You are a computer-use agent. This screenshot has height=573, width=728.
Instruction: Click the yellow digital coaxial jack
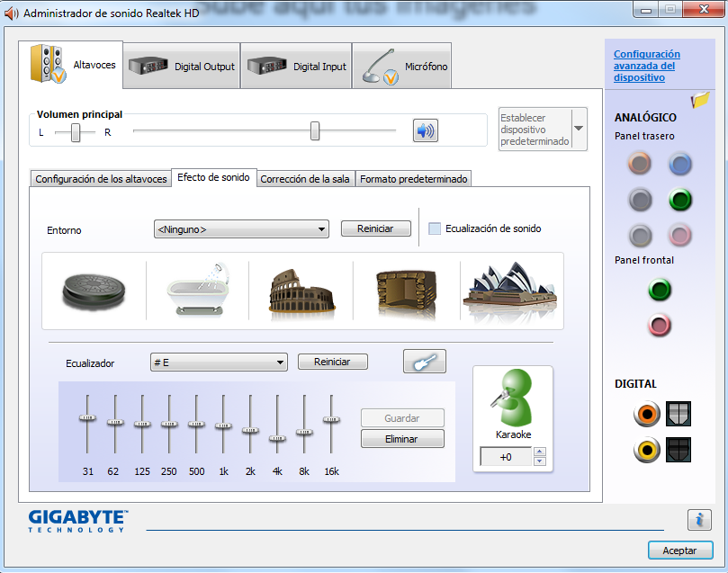click(647, 450)
